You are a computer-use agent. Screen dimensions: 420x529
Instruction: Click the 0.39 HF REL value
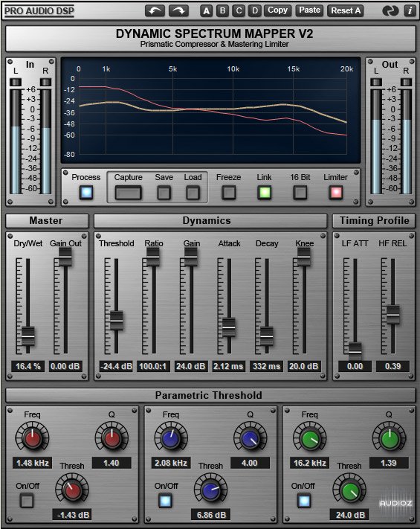(392, 366)
